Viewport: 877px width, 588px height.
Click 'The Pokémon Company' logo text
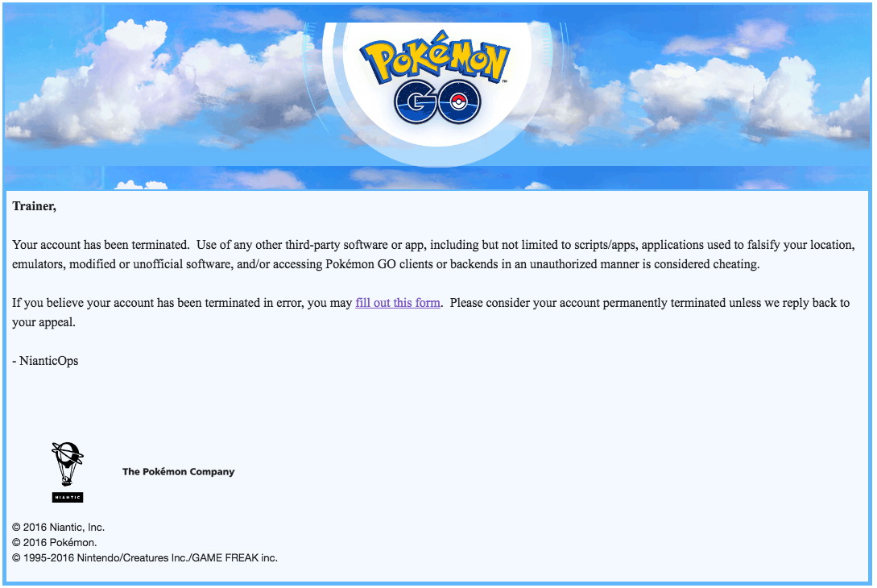[x=179, y=472]
